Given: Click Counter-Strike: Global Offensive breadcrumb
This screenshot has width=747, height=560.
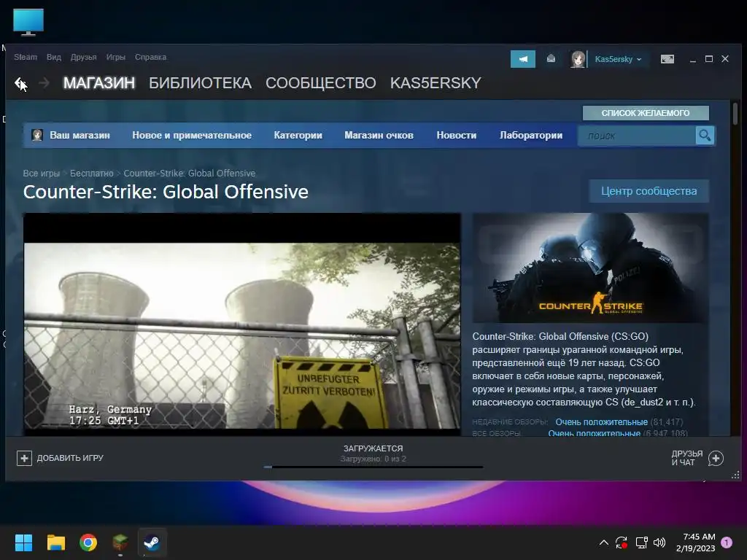Looking at the screenshot, I should click(x=189, y=174).
